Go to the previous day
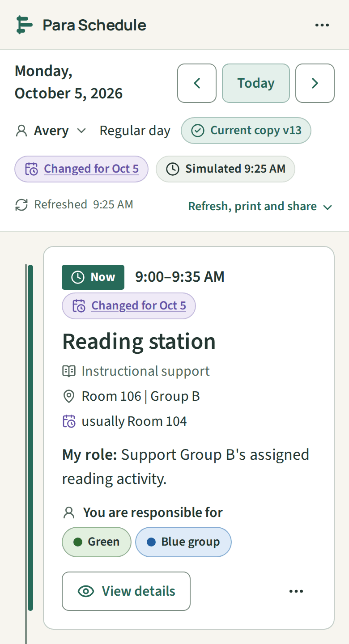 click(x=197, y=83)
